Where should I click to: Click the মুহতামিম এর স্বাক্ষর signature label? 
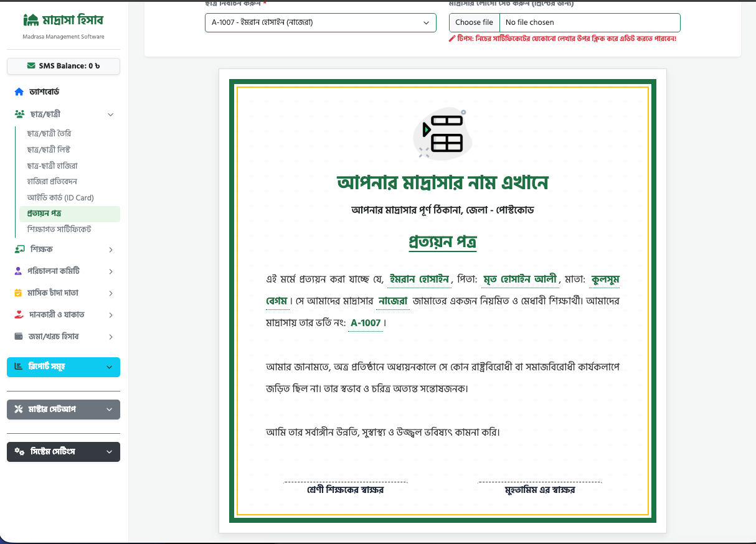click(540, 490)
